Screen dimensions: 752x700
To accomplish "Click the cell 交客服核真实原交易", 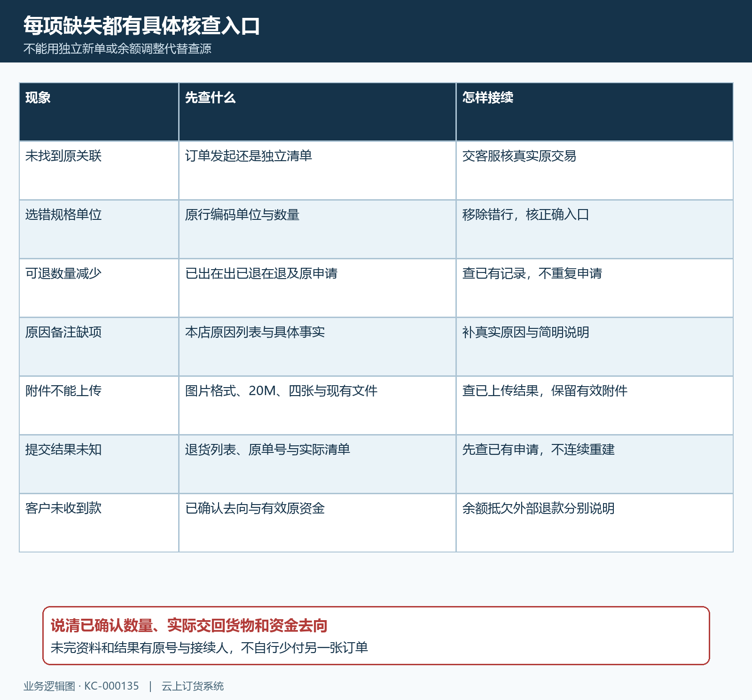I will point(595,171).
